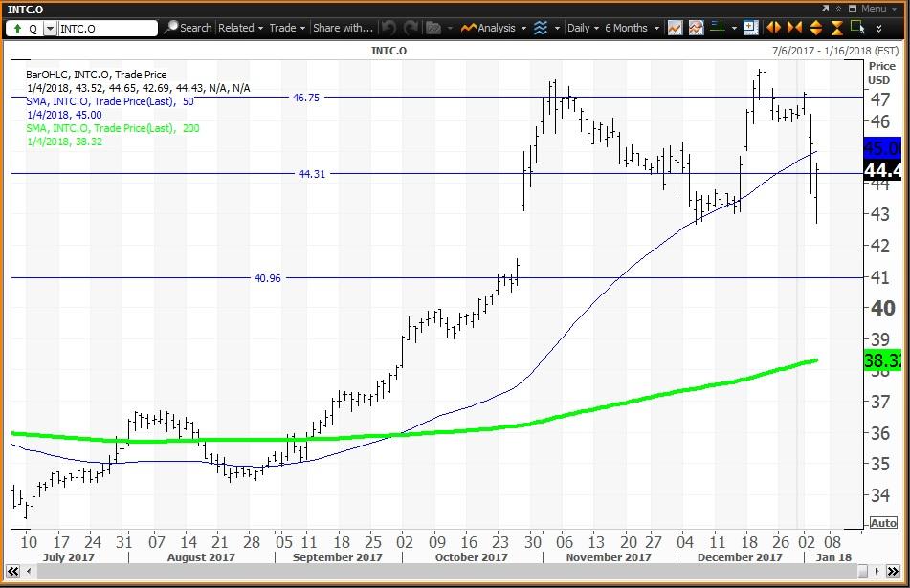Open the Menu dropdown in title bar

click(878, 9)
